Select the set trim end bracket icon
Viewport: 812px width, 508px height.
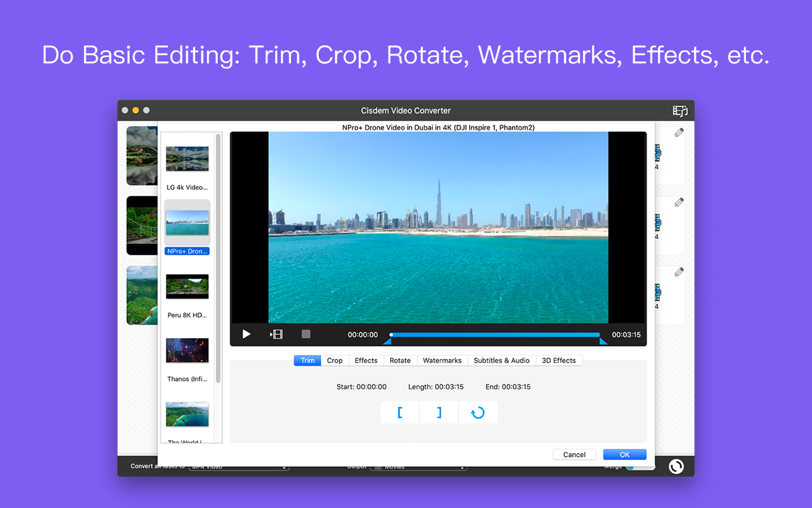438,412
